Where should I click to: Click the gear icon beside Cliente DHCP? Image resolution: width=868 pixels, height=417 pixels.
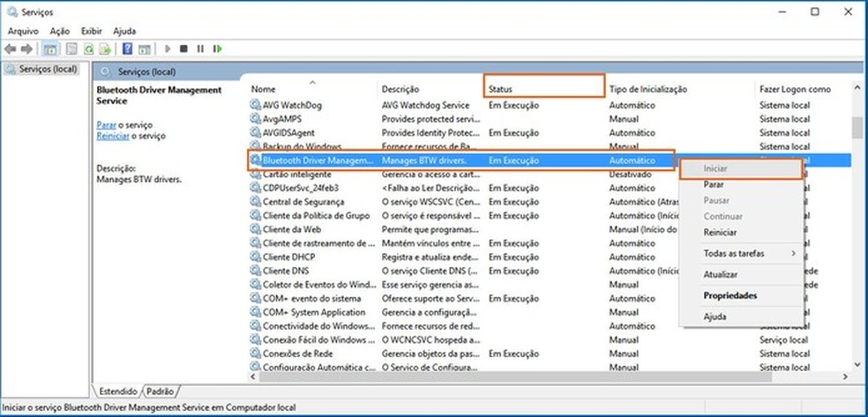point(255,257)
